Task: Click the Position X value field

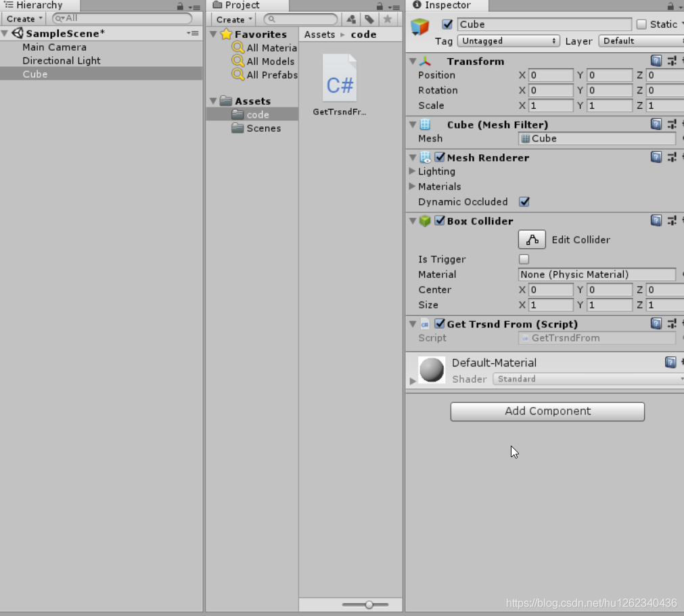Action: click(x=551, y=75)
